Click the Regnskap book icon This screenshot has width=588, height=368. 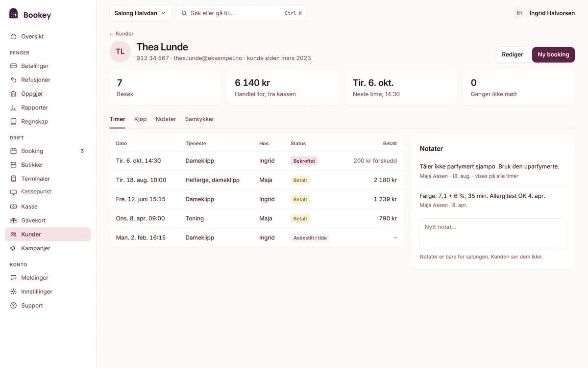pos(14,121)
